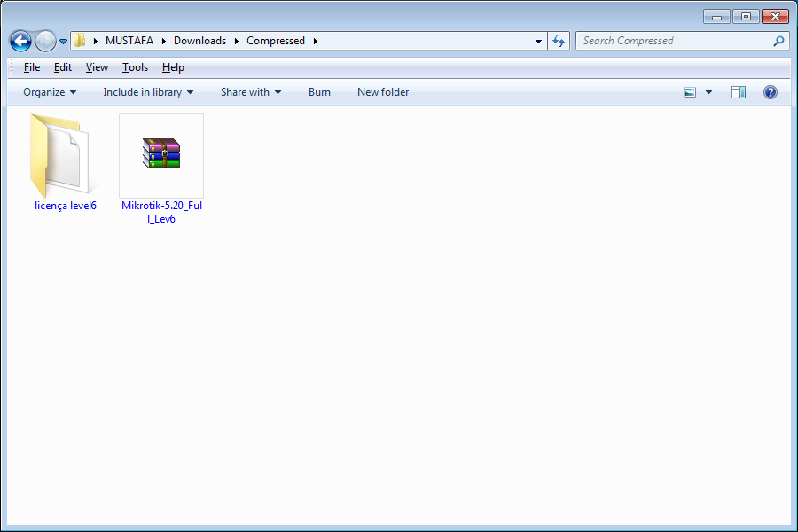Open the address bar history dropdown

538,42
